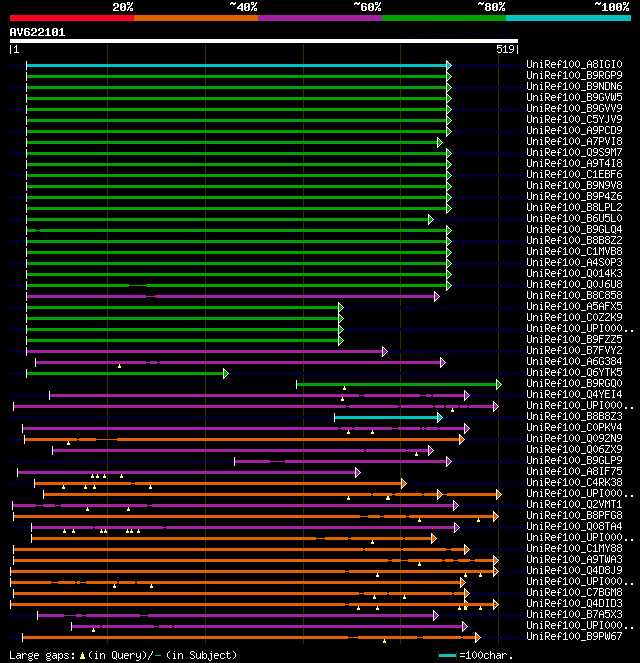Image resolution: width=640 pixels, height=663 pixels.
Task: Select the UniRef100_C0PKV4 label
Action: point(574,427)
